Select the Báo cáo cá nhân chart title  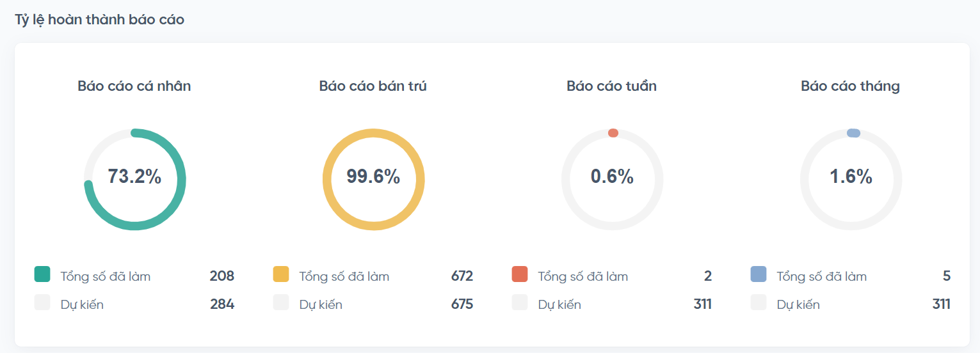tap(134, 86)
